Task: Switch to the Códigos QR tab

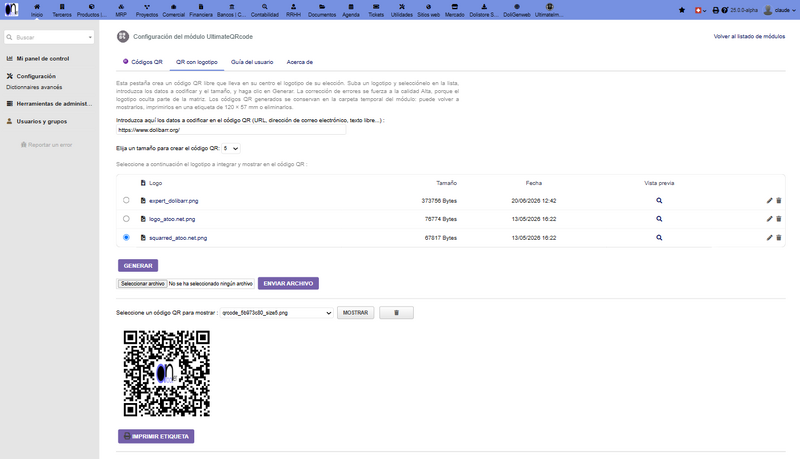Action: 142,62
